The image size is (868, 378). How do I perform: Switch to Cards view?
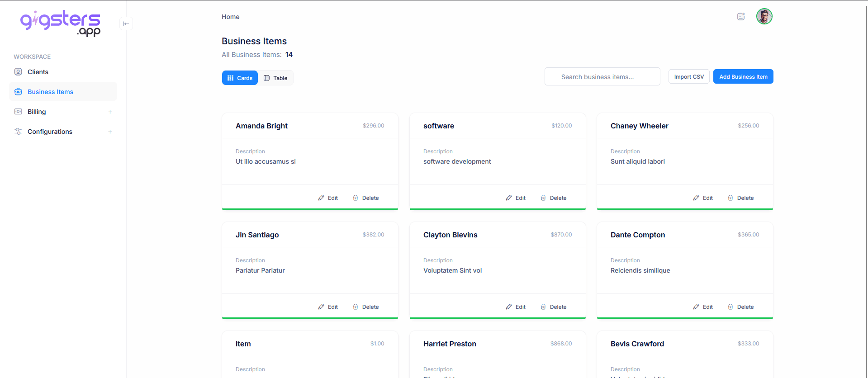[240, 78]
